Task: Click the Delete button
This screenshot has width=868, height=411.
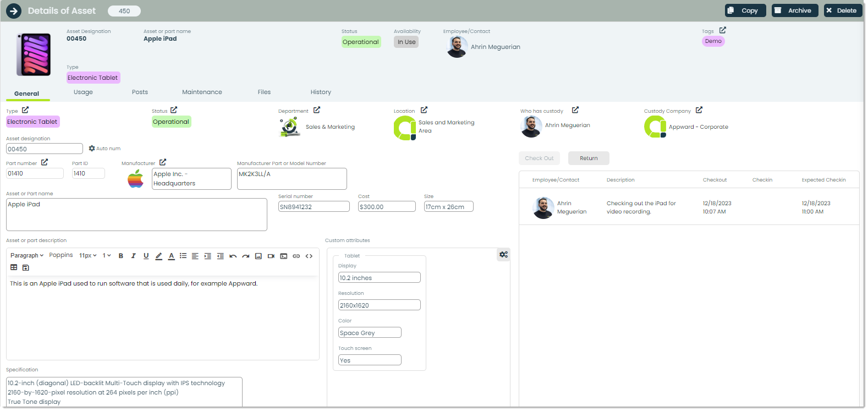Action: pos(843,10)
